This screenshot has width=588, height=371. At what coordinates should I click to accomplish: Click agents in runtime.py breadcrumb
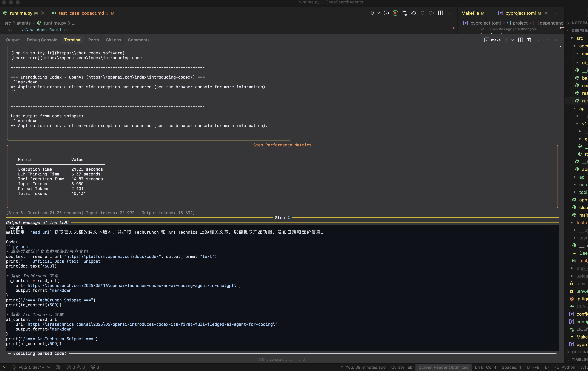pos(24,23)
